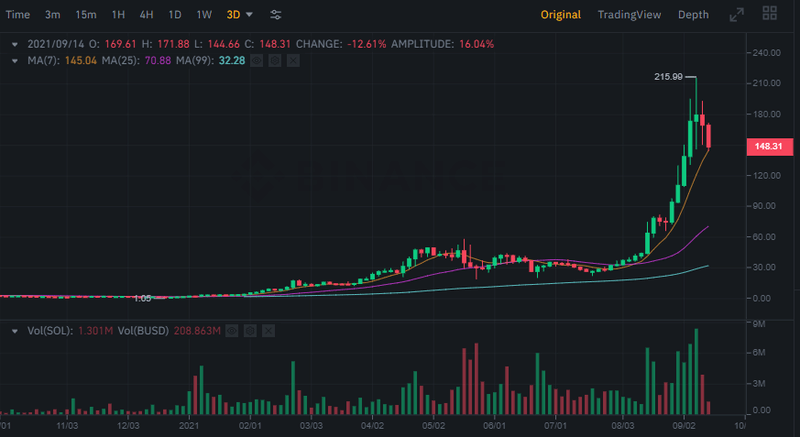
Task: Open the technical indicators settings icon
Action: (x=276, y=15)
